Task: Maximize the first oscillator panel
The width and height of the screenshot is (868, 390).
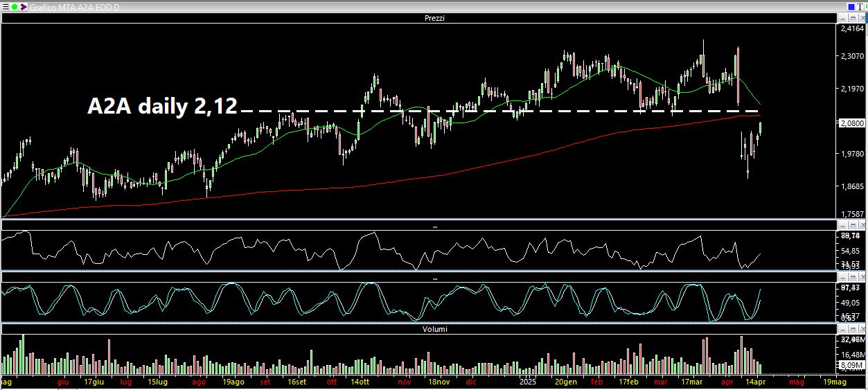Action: tap(853, 226)
